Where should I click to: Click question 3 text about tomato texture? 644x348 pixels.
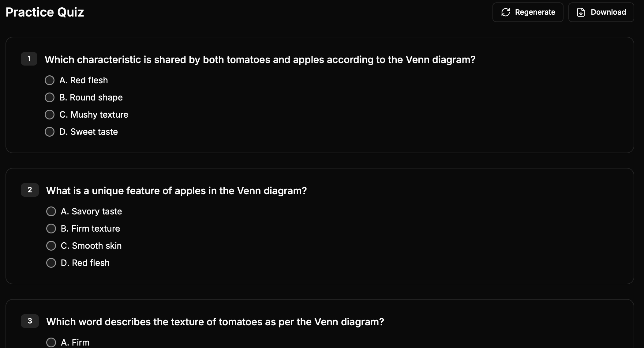click(215, 322)
